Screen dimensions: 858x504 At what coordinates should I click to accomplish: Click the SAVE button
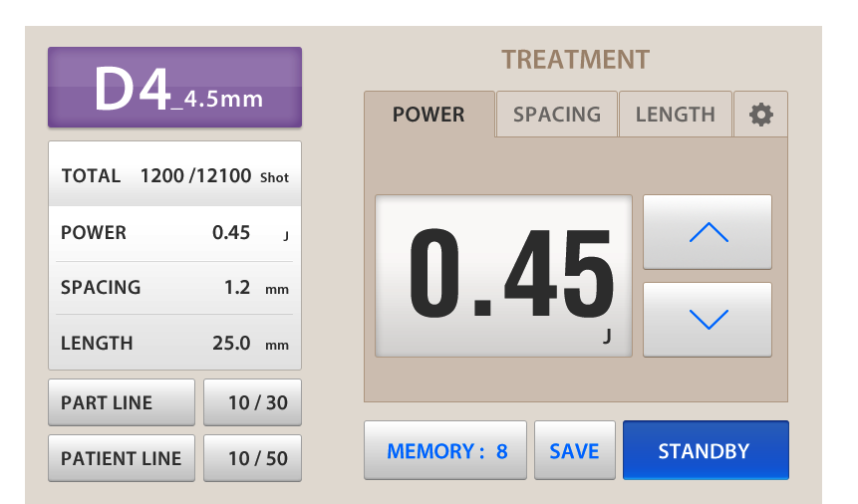pos(574,450)
